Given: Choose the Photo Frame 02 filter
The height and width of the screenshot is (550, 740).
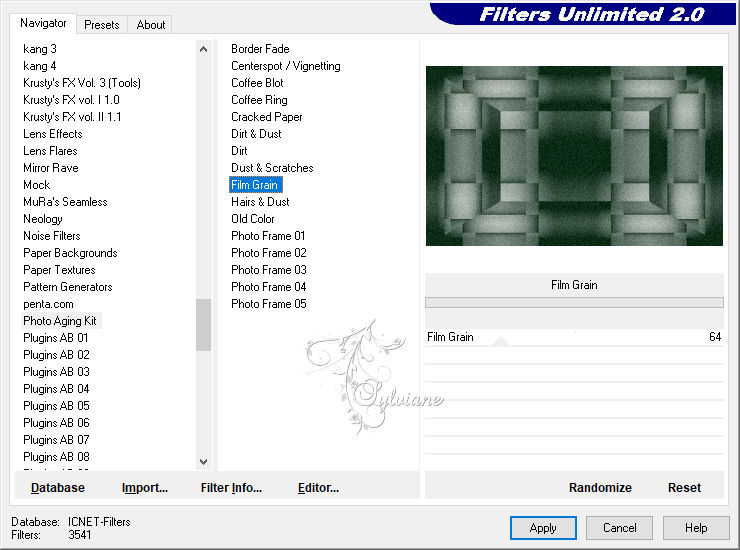Looking at the screenshot, I should [269, 253].
